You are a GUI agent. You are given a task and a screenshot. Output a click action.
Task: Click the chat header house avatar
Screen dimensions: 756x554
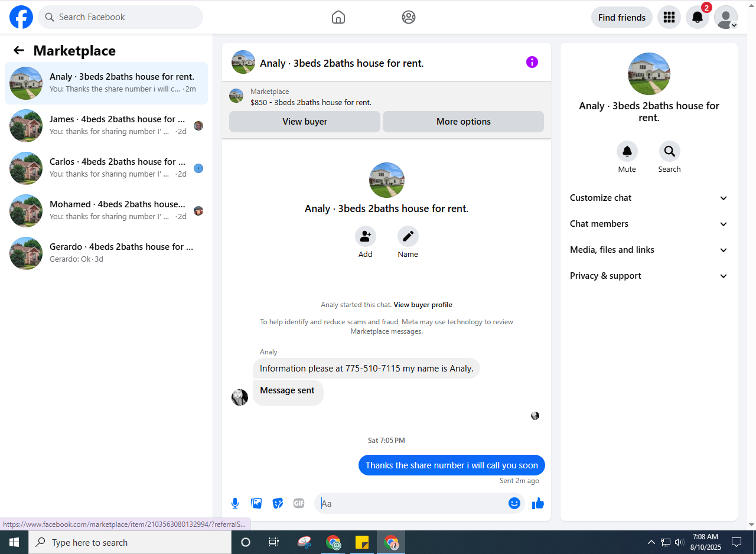(243, 62)
